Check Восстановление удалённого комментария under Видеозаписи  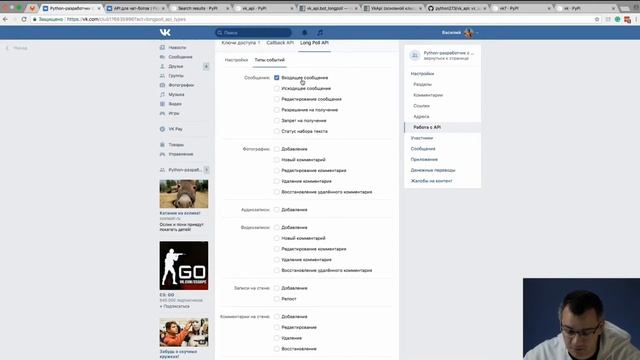tap(277, 270)
